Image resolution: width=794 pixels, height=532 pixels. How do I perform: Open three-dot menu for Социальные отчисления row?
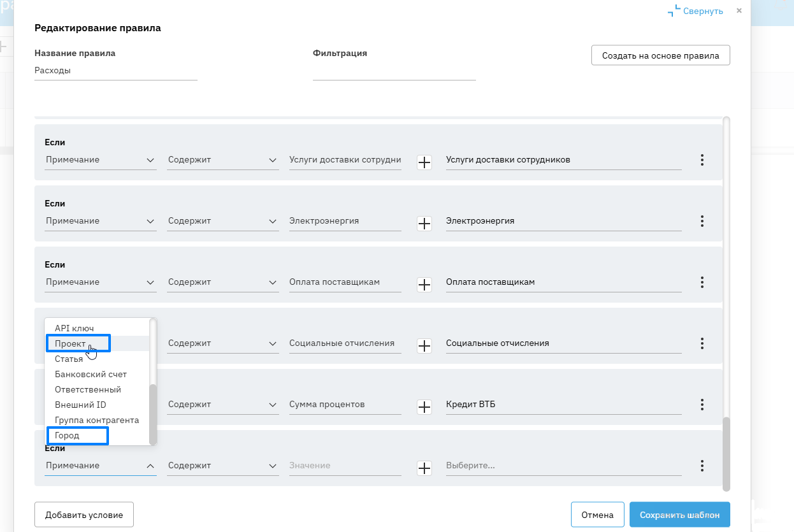tap(702, 343)
